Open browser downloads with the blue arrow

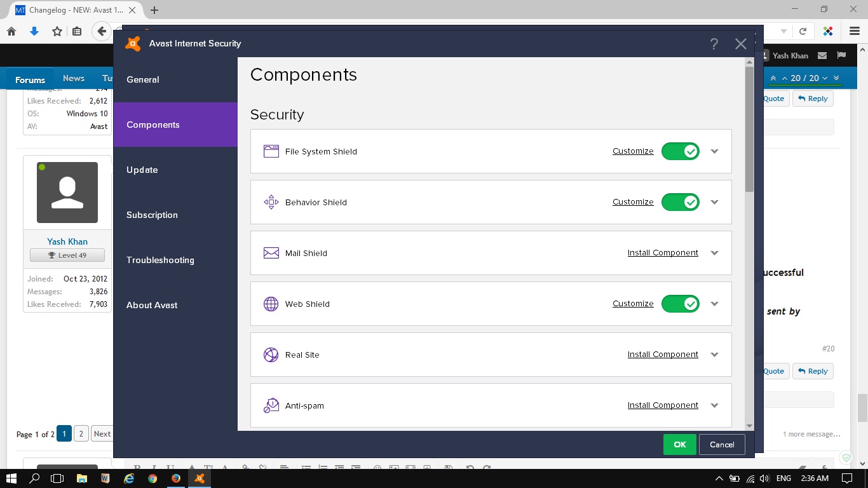(x=34, y=31)
